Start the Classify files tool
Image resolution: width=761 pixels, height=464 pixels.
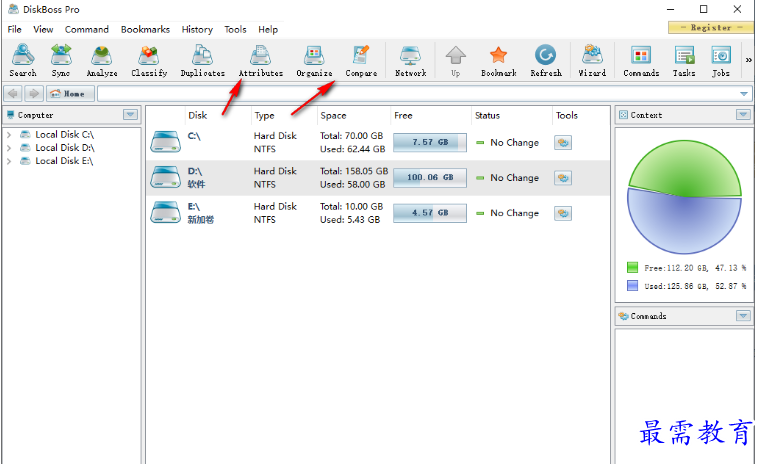click(x=149, y=60)
